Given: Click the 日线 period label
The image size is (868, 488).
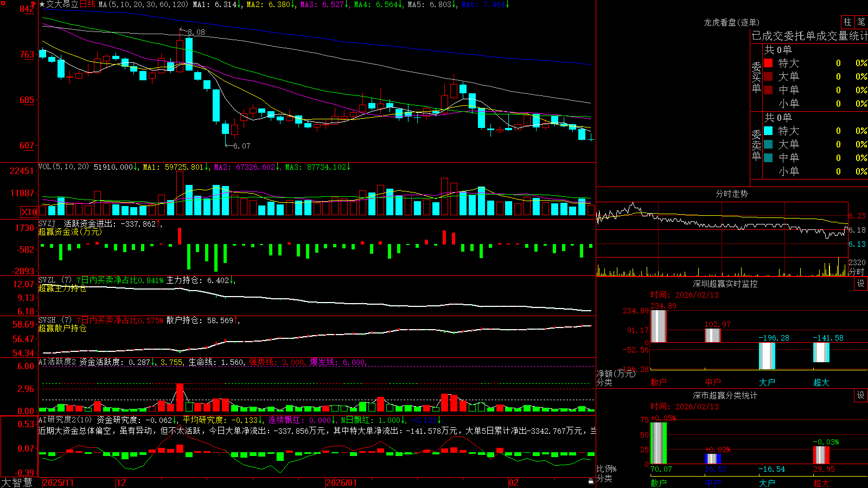Looking at the screenshot, I should click(x=87, y=4).
